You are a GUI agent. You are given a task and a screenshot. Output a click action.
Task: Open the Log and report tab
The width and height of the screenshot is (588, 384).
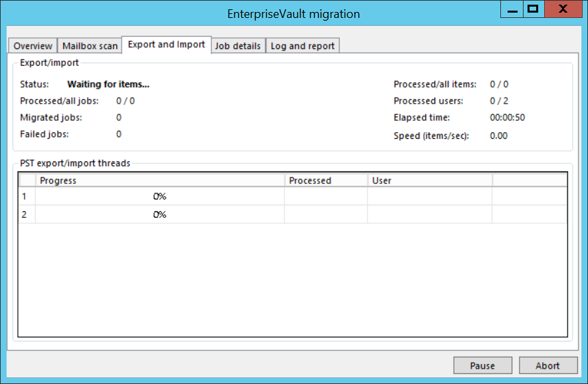pyautogui.click(x=303, y=46)
